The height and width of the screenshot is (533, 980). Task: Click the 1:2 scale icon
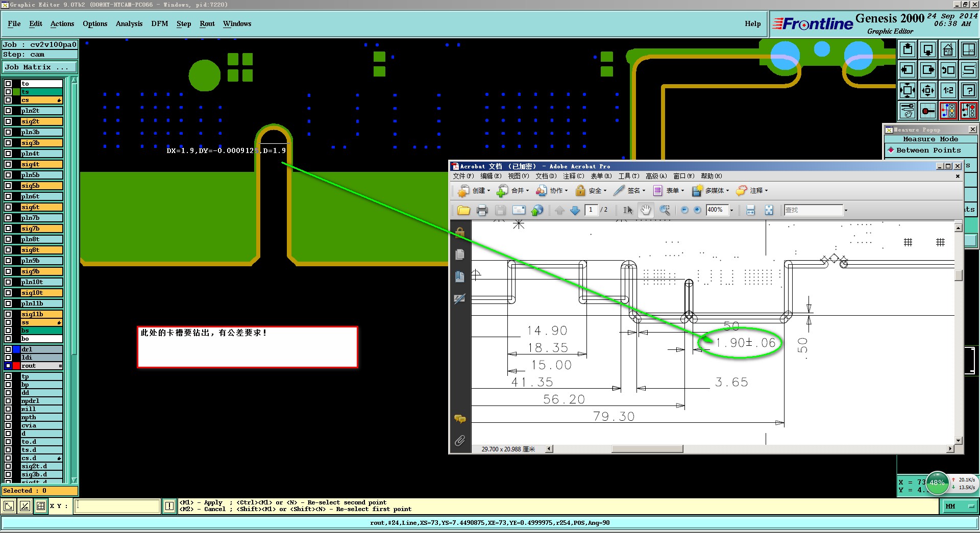948,90
